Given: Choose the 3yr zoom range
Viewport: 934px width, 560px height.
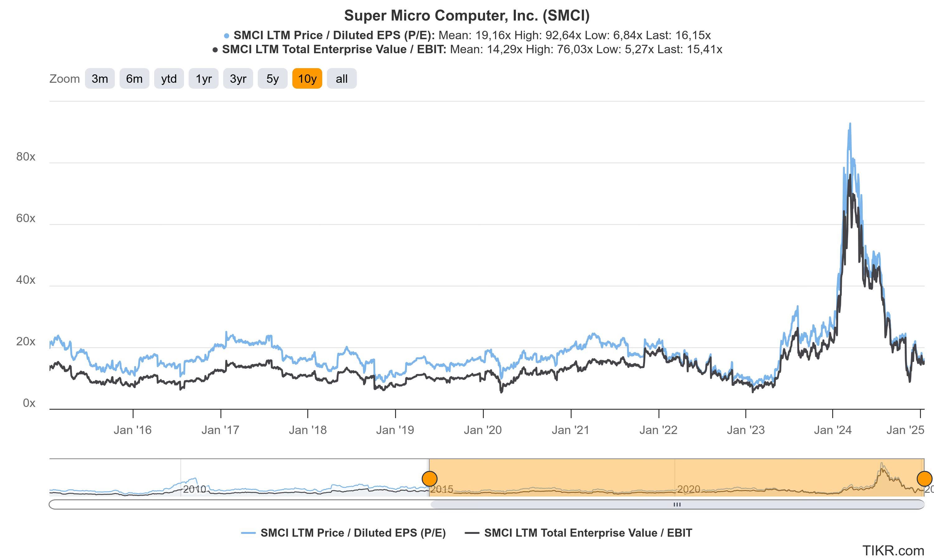Looking at the screenshot, I should 238,78.
